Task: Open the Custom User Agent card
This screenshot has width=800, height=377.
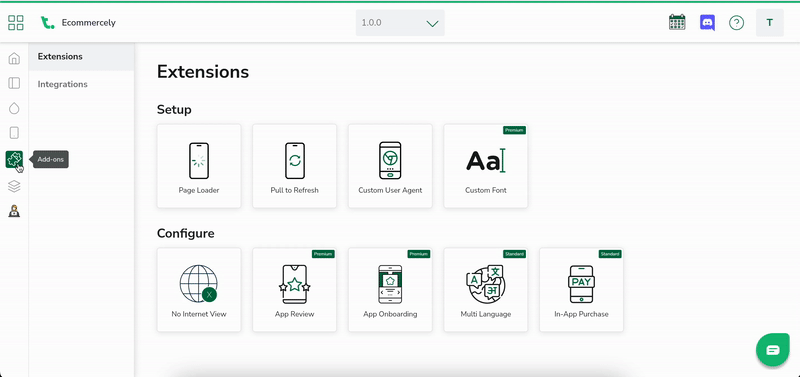Action: 390,166
